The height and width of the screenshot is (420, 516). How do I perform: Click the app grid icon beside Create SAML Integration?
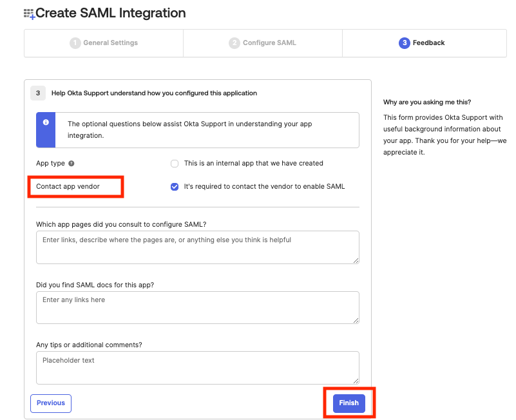pos(29,14)
